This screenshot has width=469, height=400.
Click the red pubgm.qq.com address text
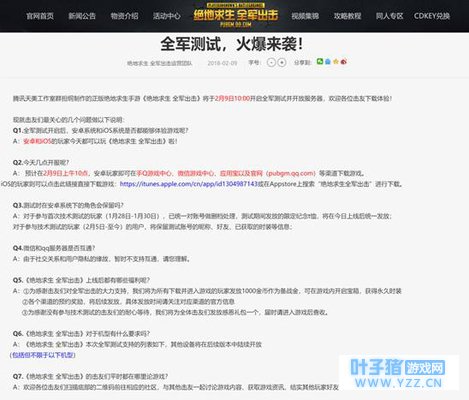[x=291, y=173]
